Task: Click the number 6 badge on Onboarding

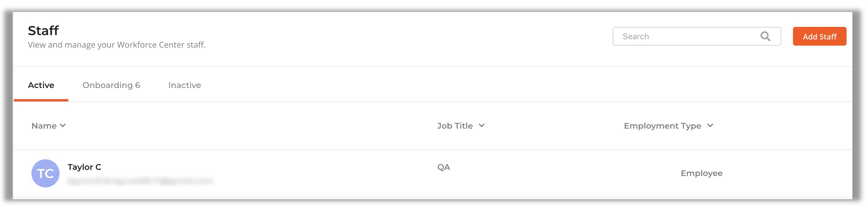Action: (x=138, y=85)
